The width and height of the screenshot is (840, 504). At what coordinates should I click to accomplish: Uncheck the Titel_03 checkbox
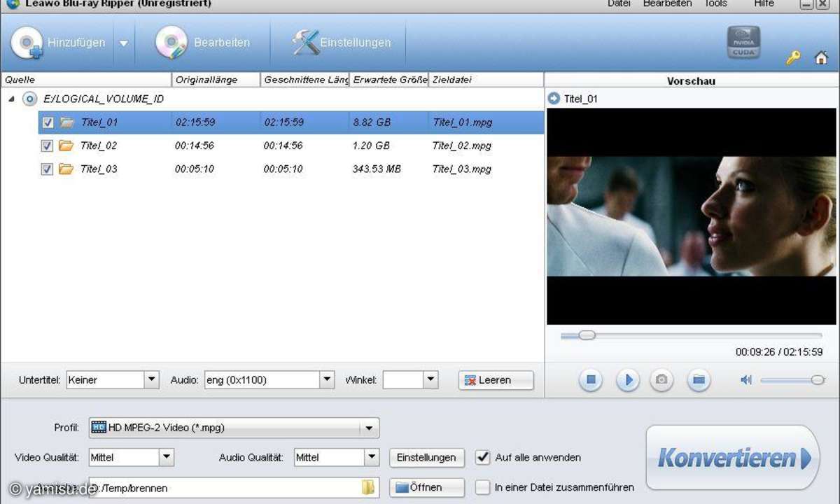click(x=47, y=169)
